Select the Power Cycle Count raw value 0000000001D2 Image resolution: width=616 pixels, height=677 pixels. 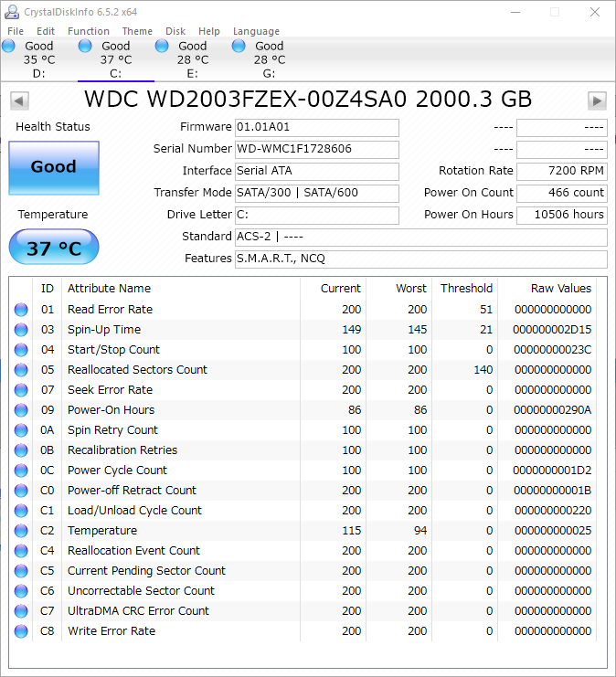tap(552, 471)
